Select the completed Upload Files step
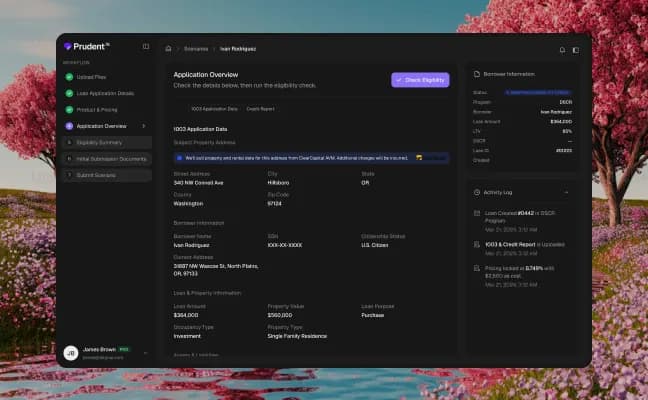This screenshot has height=400, width=648. [x=86, y=77]
